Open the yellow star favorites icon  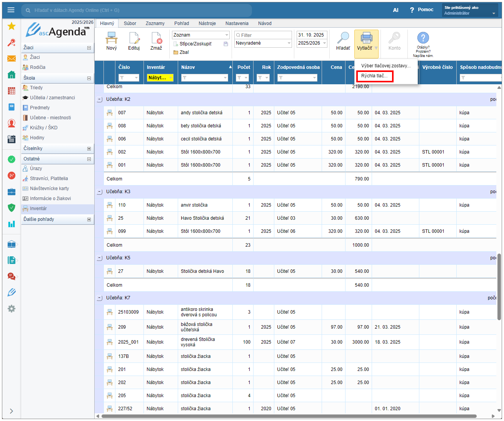[x=12, y=26]
